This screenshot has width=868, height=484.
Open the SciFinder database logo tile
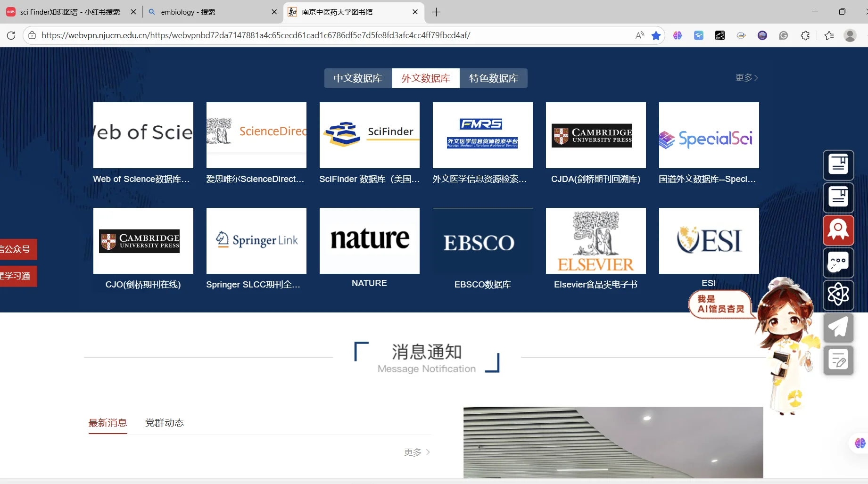(x=370, y=135)
